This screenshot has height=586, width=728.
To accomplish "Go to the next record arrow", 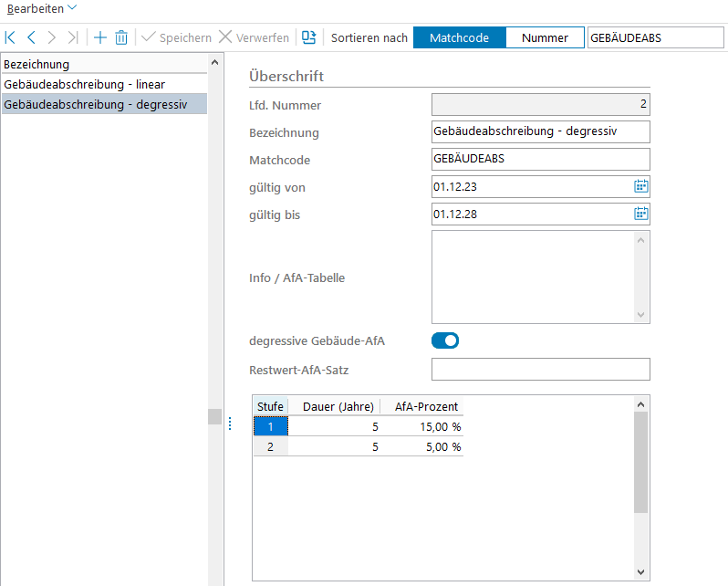I will (52, 37).
